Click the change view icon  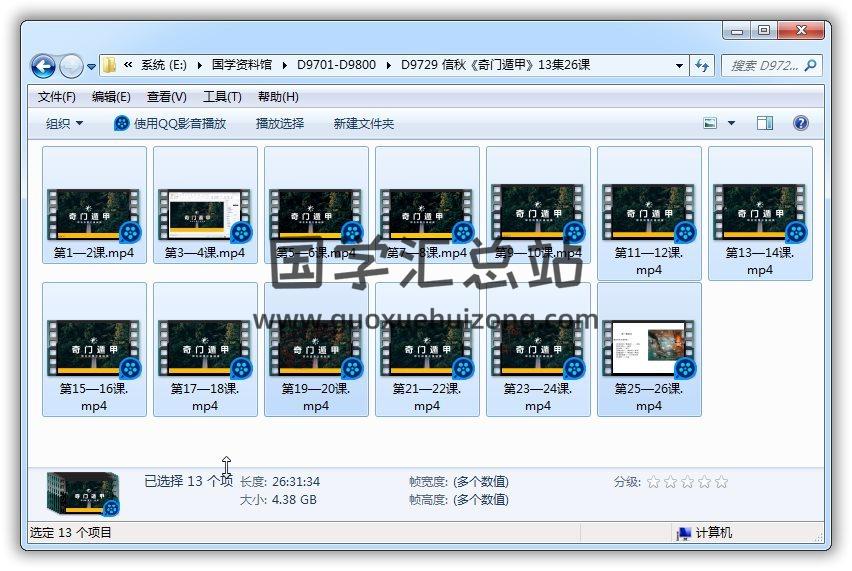711,123
